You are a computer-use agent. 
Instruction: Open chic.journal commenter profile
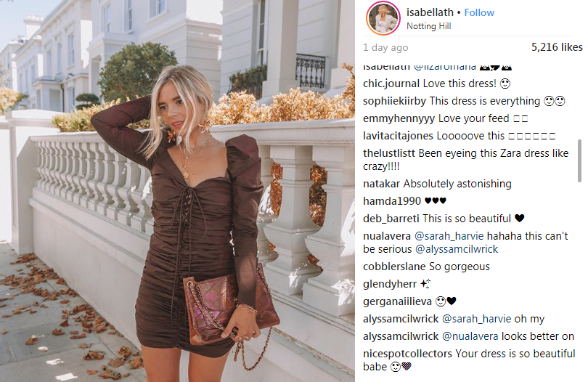(x=391, y=84)
